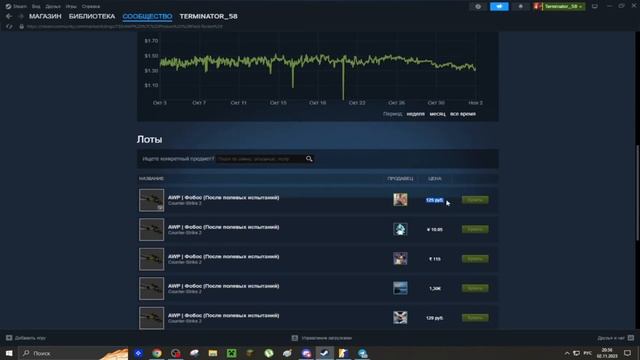This screenshot has height=360, width=640.
Task: Buy the AWP listed at ₹ 115
Action: tap(475, 258)
